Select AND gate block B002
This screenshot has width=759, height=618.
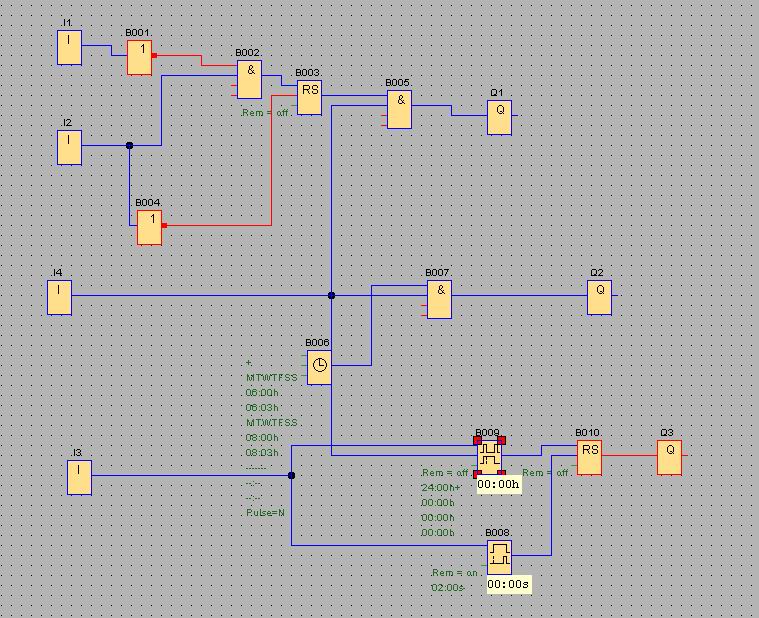249,79
